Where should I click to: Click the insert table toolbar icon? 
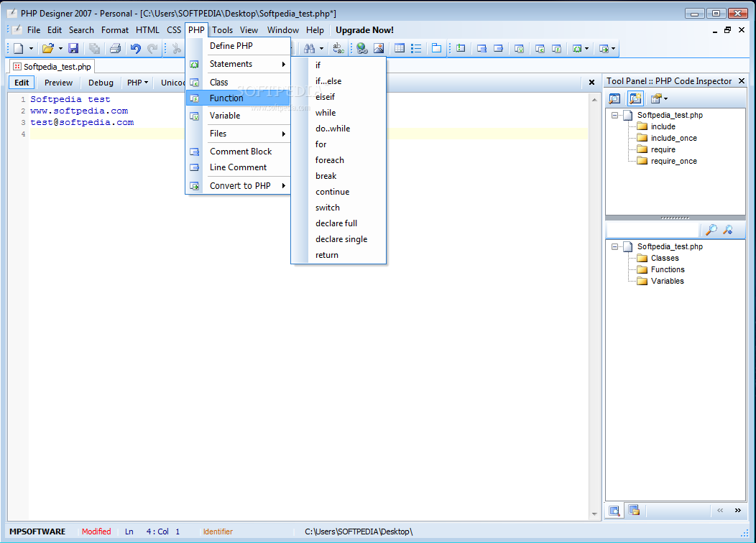399,48
